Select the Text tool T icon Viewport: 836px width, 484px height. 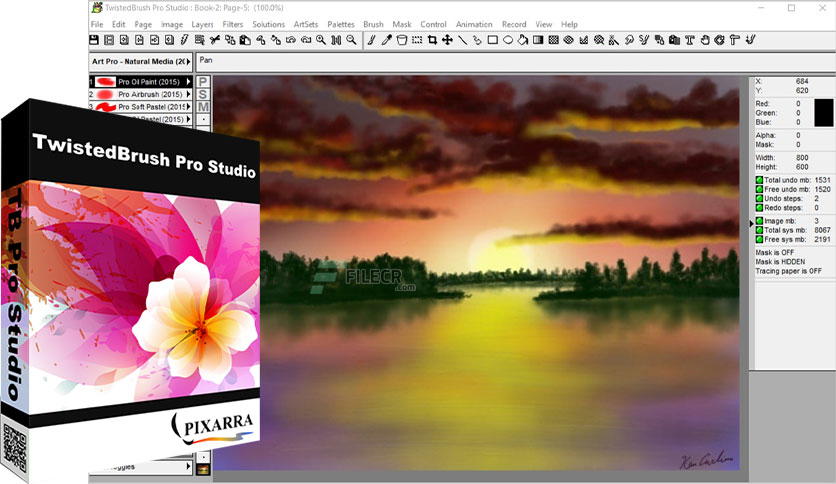689,40
